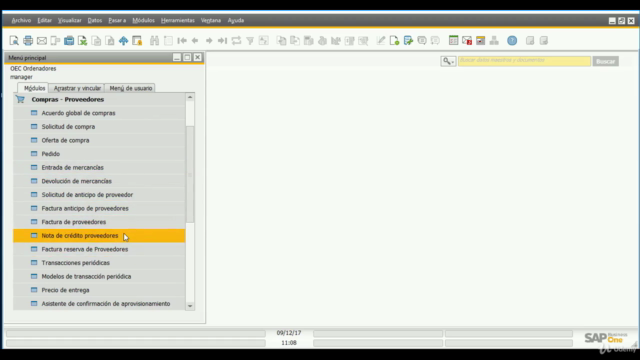Screen dimensions: 640x360
Task: Open Factura reserva de Proveedores
Action: pos(99,249)
